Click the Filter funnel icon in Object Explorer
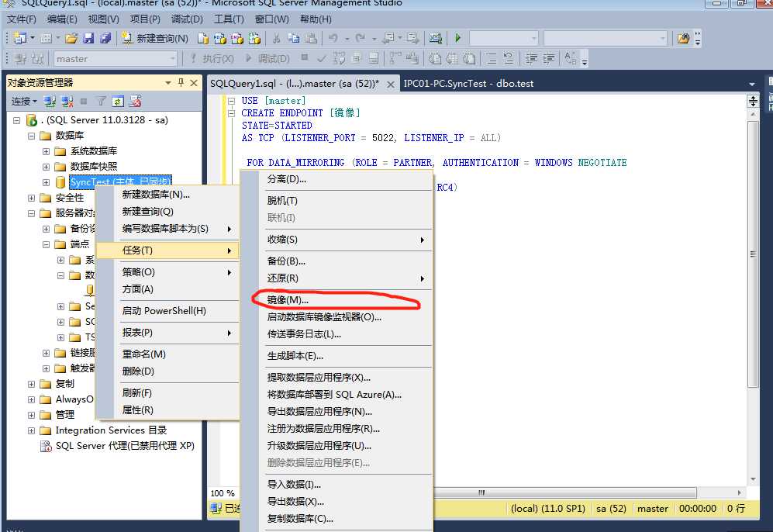The width and height of the screenshot is (773, 532). 101,101
